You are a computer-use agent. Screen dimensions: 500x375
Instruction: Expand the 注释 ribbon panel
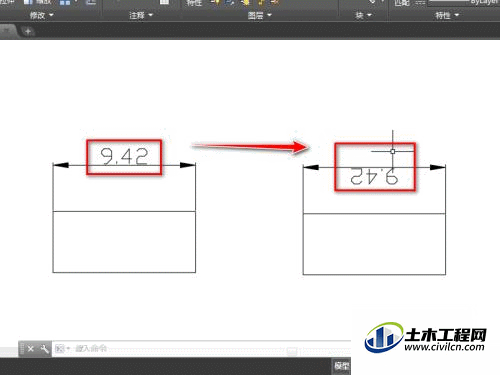pyautogui.click(x=141, y=15)
